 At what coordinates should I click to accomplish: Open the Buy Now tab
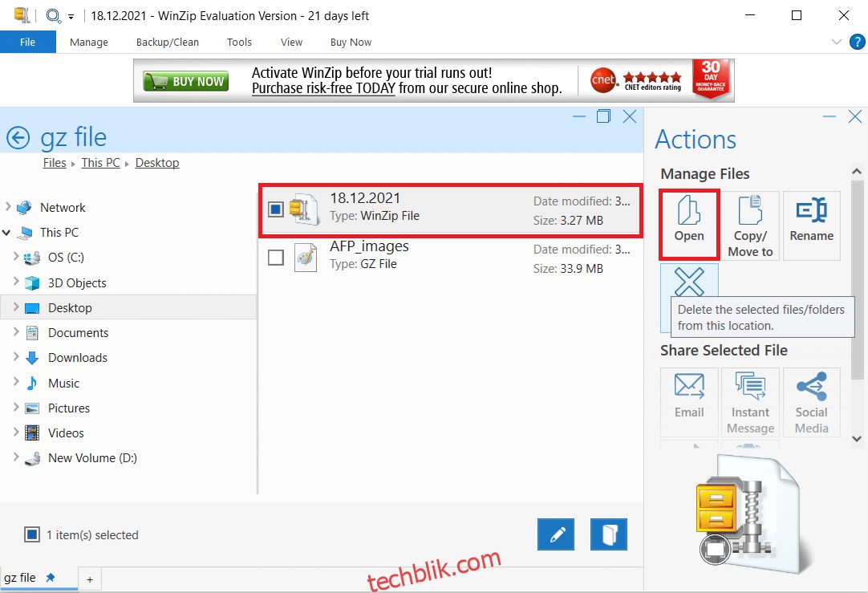[351, 42]
